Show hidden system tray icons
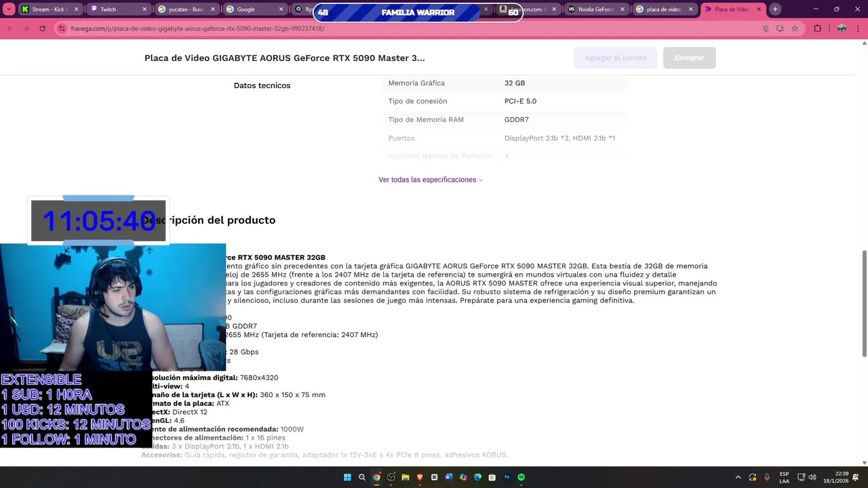The width and height of the screenshot is (868, 488). click(738, 477)
